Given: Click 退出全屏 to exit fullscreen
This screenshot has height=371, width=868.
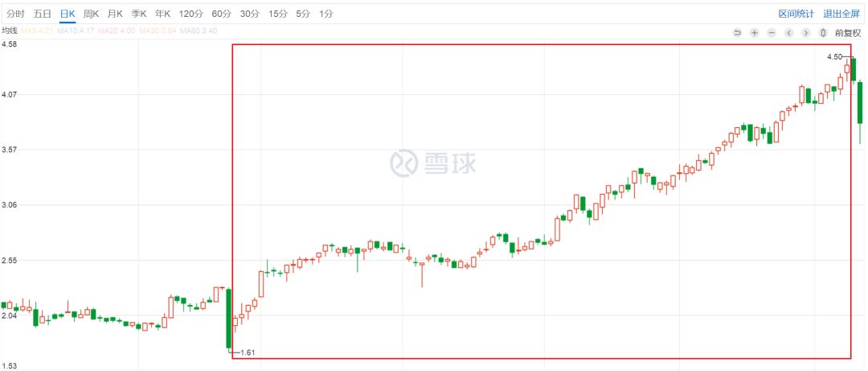Looking at the screenshot, I should [841, 14].
